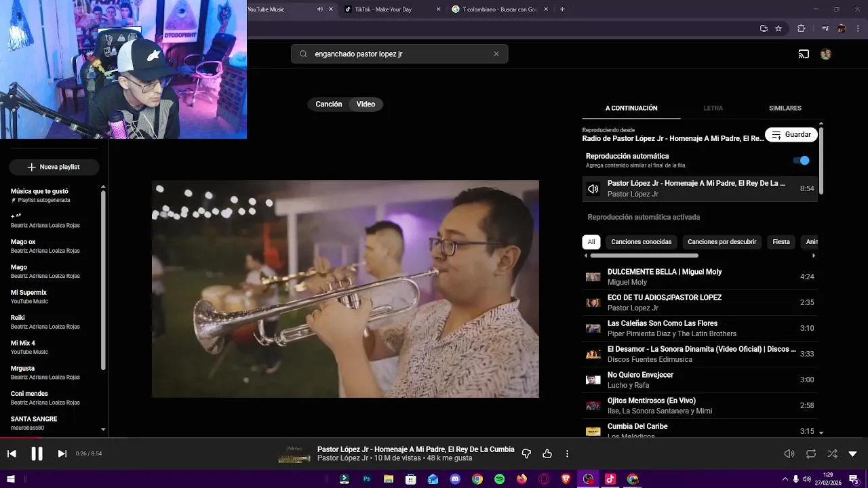Mute the YouTube Music tab via speaker icon

(320, 9)
